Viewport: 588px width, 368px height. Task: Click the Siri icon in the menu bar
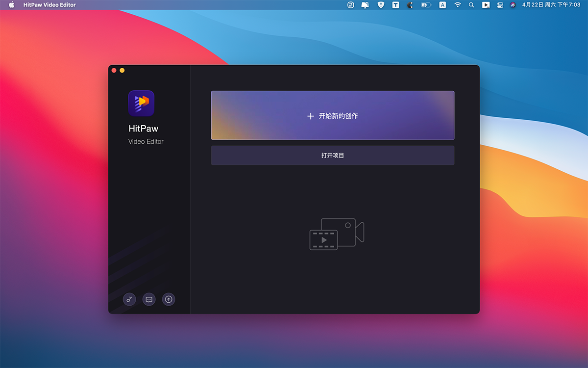pos(513,5)
